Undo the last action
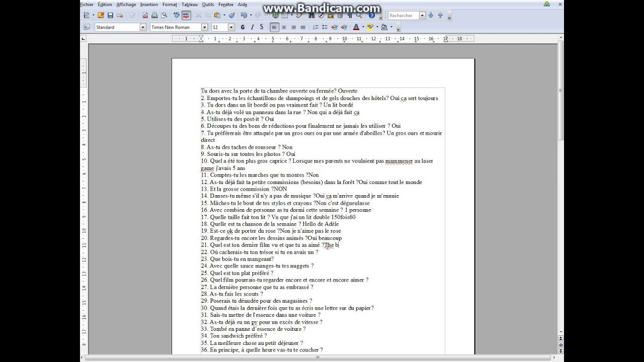Screen dimensions: 644x362 (244, 16)
